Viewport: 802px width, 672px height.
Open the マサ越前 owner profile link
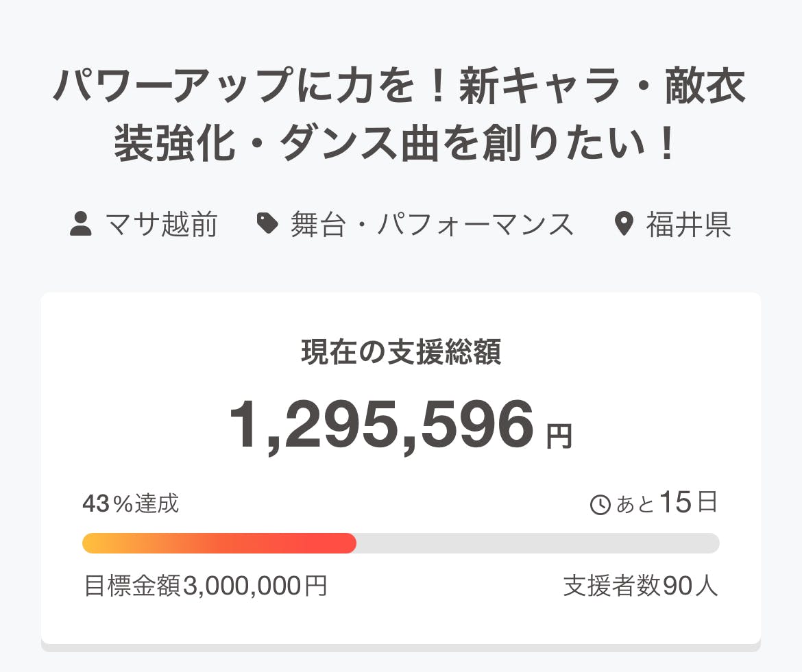pos(162,225)
